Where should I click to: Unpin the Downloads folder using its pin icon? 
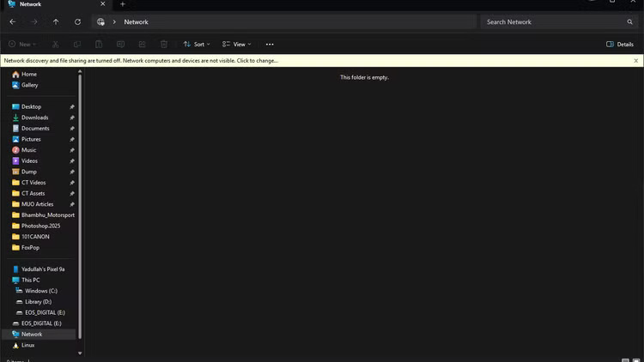click(72, 118)
